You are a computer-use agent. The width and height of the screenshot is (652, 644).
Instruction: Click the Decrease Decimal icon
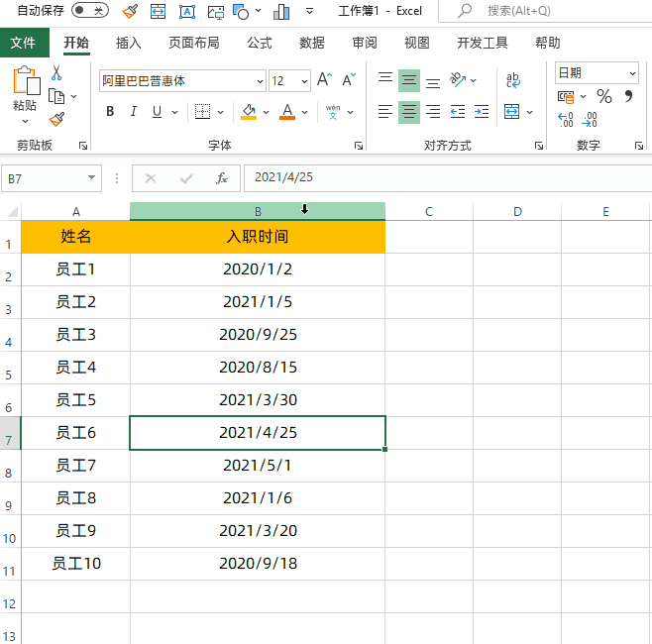[590, 120]
